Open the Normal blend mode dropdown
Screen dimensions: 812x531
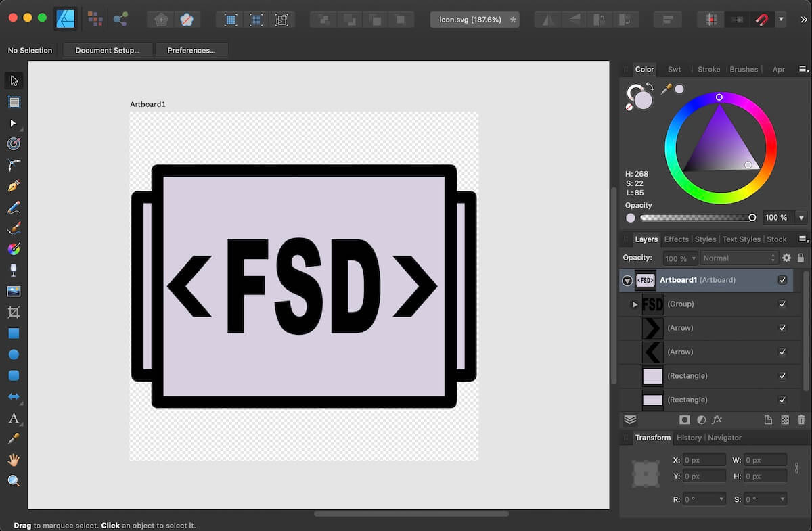739,258
